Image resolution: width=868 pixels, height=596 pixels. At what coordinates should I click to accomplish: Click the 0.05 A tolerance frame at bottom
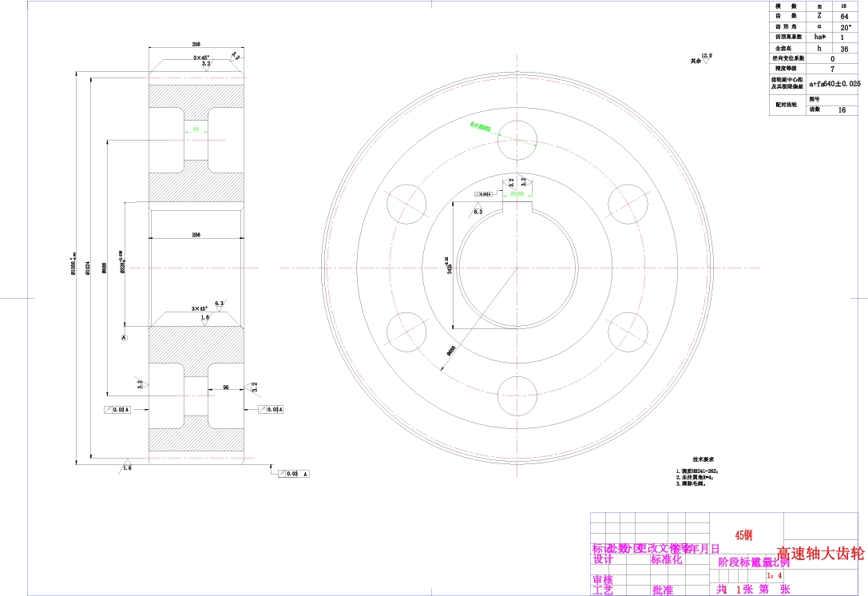[292, 472]
